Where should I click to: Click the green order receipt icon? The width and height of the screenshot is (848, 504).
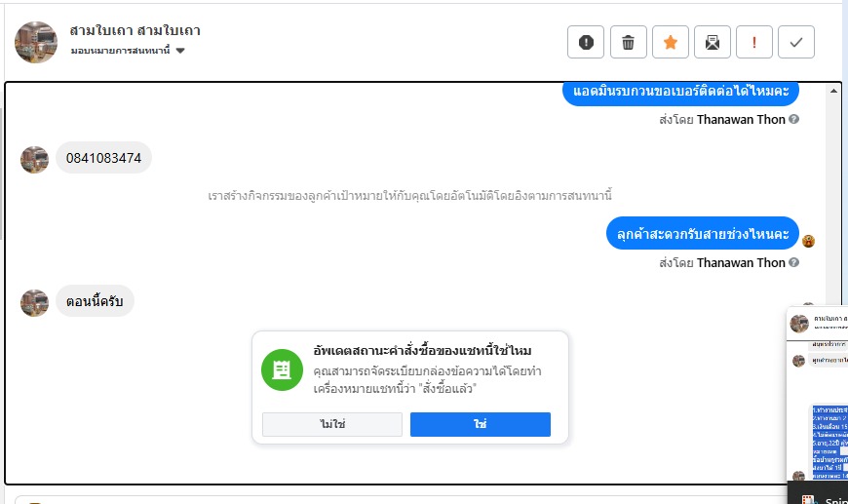282,369
